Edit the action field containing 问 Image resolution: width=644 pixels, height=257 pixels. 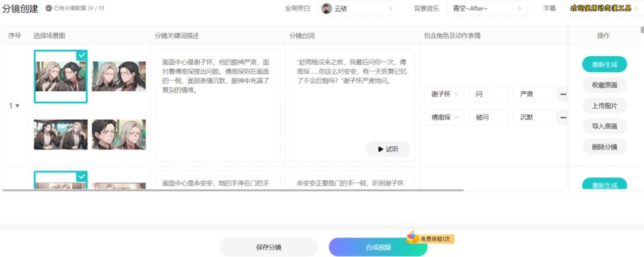(x=489, y=94)
